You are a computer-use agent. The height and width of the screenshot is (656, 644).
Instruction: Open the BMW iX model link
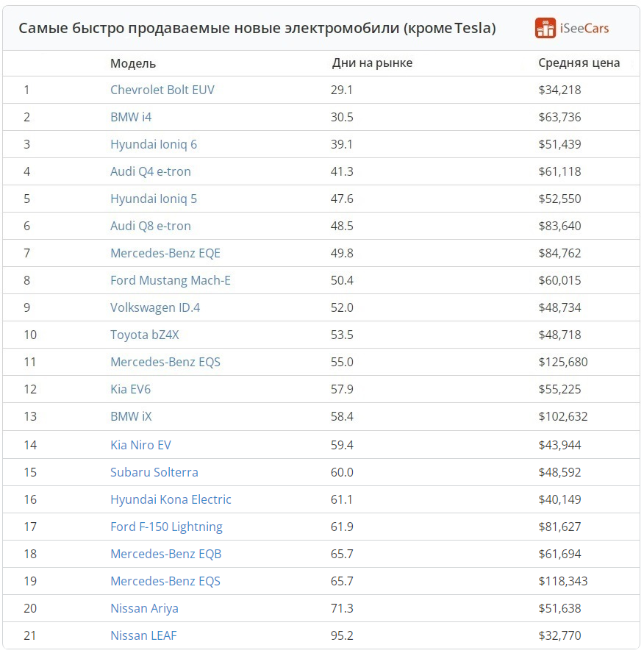tap(131, 416)
